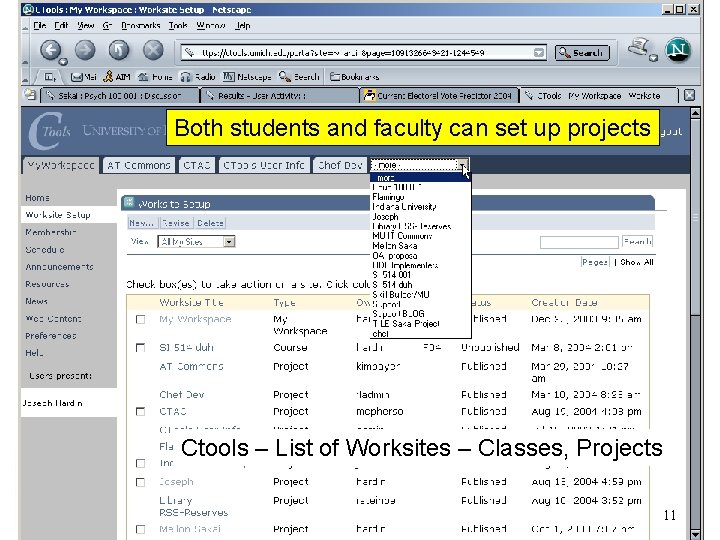Choose SI 514 001 from the dropdown list
720x540 pixels.
392,275
